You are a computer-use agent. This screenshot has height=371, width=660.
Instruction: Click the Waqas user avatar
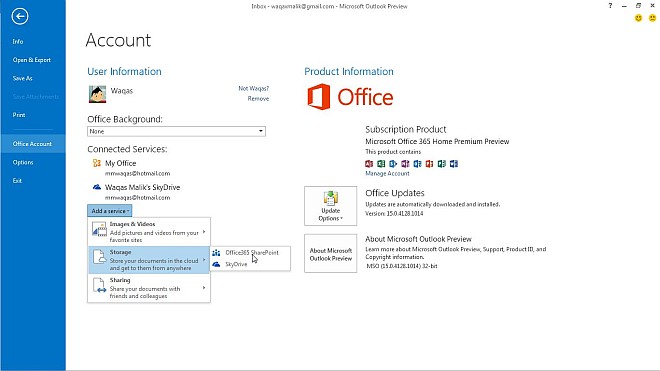pos(97,94)
